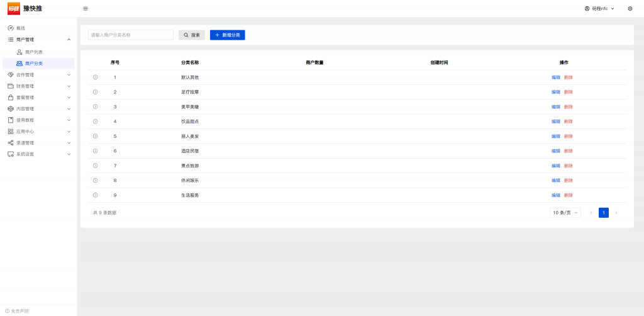
Task: Select 商户分类 in the sidebar
Action: coord(34,64)
